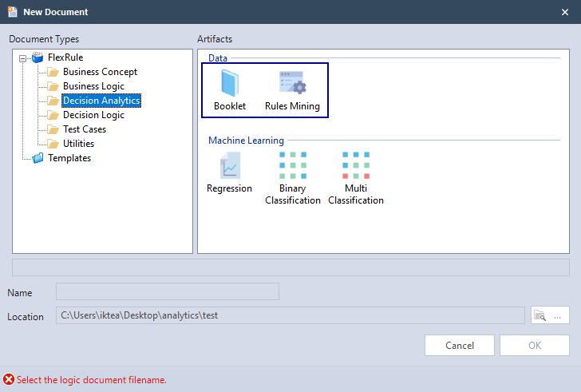The width and height of the screenshot is (581, 392).
Task: Click the Business Concept folder icon
Action: pyautogui.click(x=53, y=72)
